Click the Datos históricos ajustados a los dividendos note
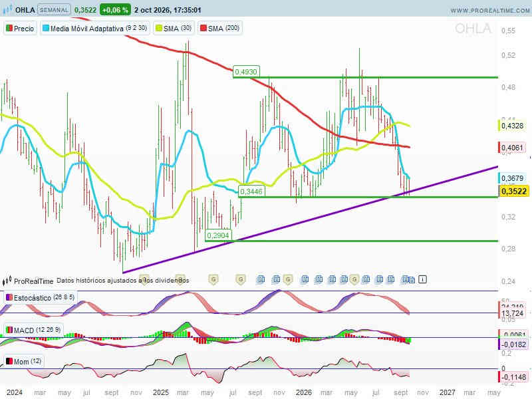The width and height of the screenshot is (532, 399). 123,281
